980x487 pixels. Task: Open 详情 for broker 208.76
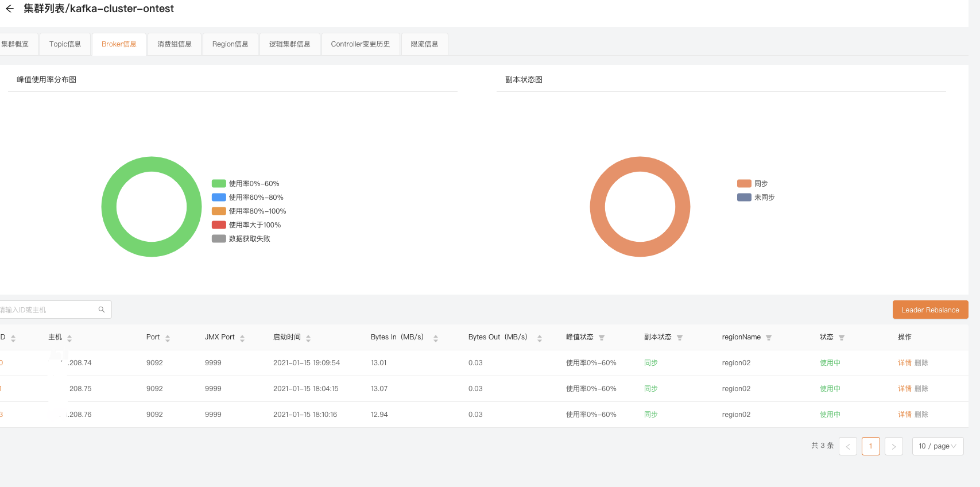coord(905,415)
